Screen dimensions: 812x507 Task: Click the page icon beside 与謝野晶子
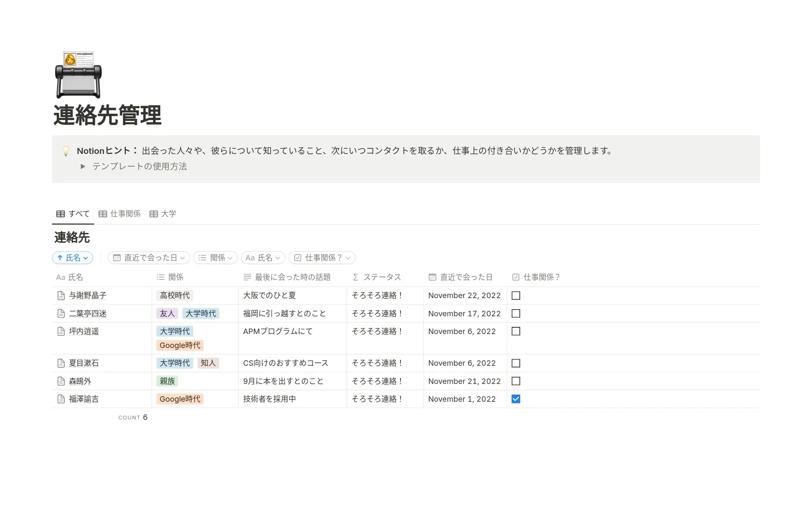point(61,295)
